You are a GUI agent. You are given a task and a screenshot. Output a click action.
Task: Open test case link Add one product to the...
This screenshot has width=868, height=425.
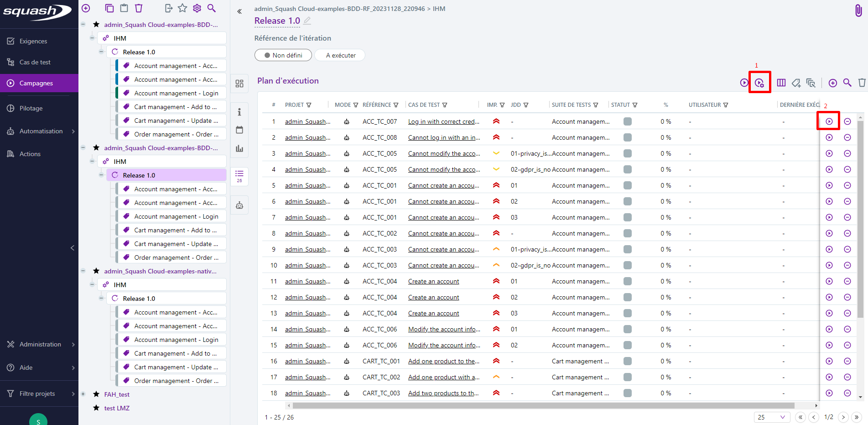444,361
